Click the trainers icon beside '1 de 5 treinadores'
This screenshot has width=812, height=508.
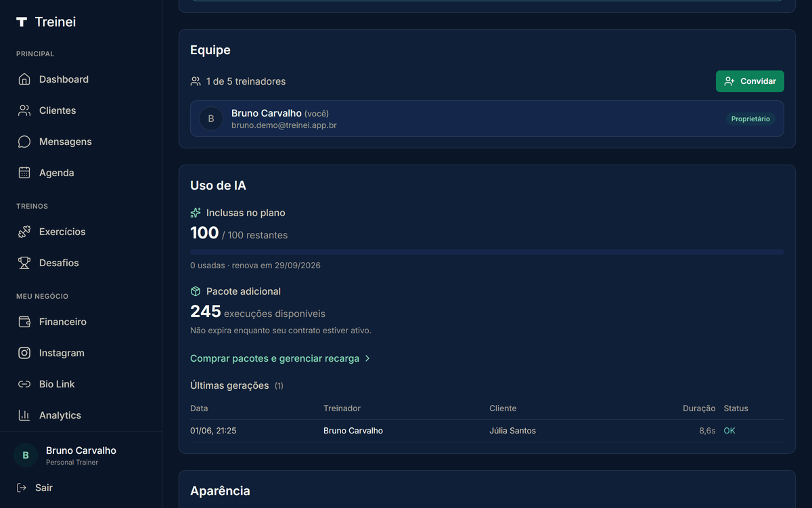[196, 81]
